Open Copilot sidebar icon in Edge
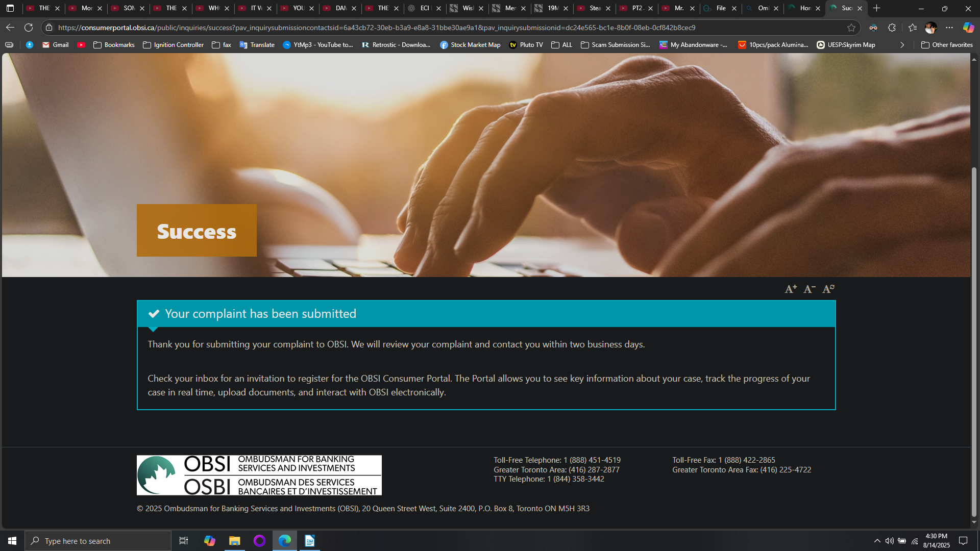 pos(968,28)
